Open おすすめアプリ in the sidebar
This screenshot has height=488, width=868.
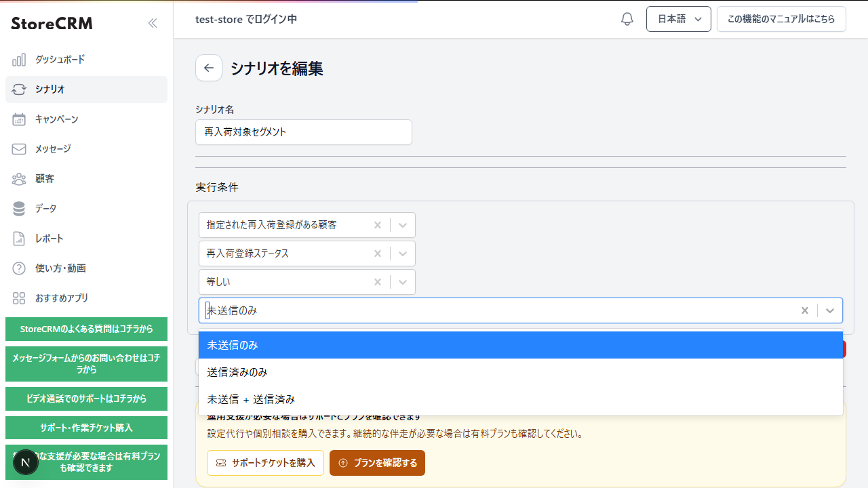click(x=86, y=298)
